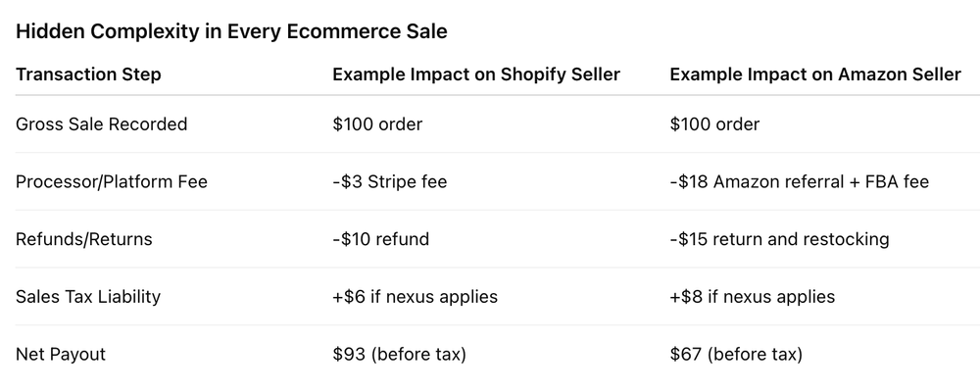Click the '$93 (before tax)' cell
The width and height of the screenshot is (980, 392).
tap(400, 354)
